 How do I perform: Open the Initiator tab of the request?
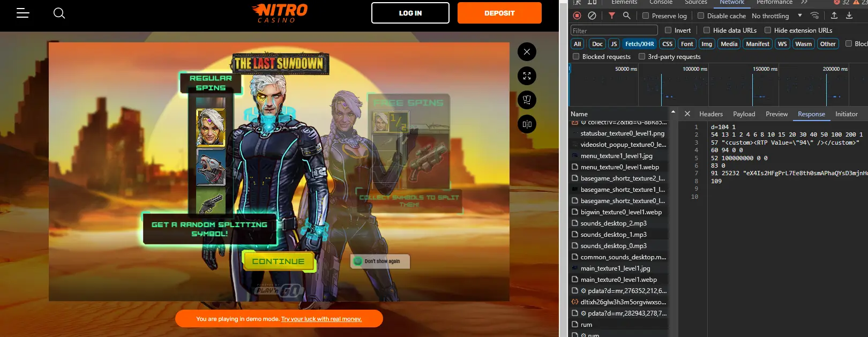pos(847,114)
